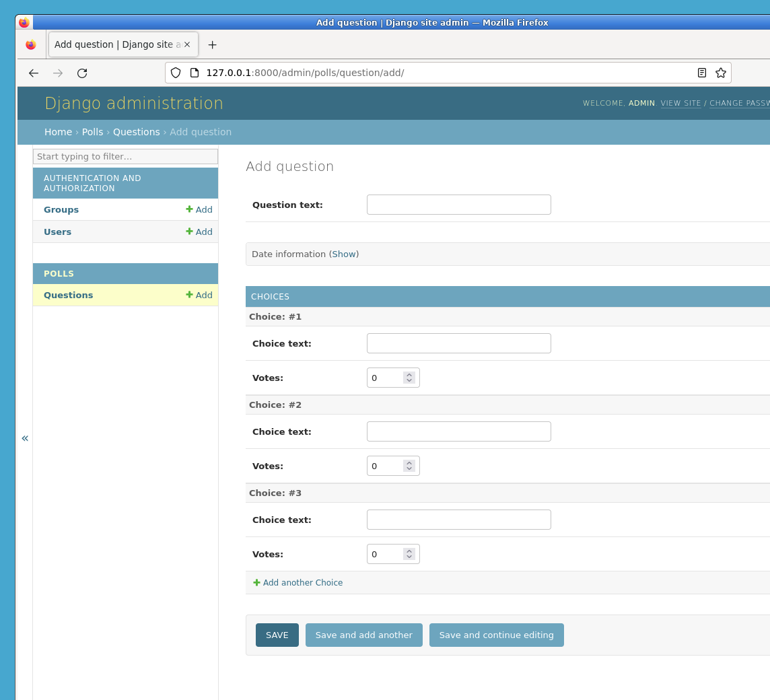Close the Add question tab
Viewport: 770px width, 700px height.
tap(187, 44)
